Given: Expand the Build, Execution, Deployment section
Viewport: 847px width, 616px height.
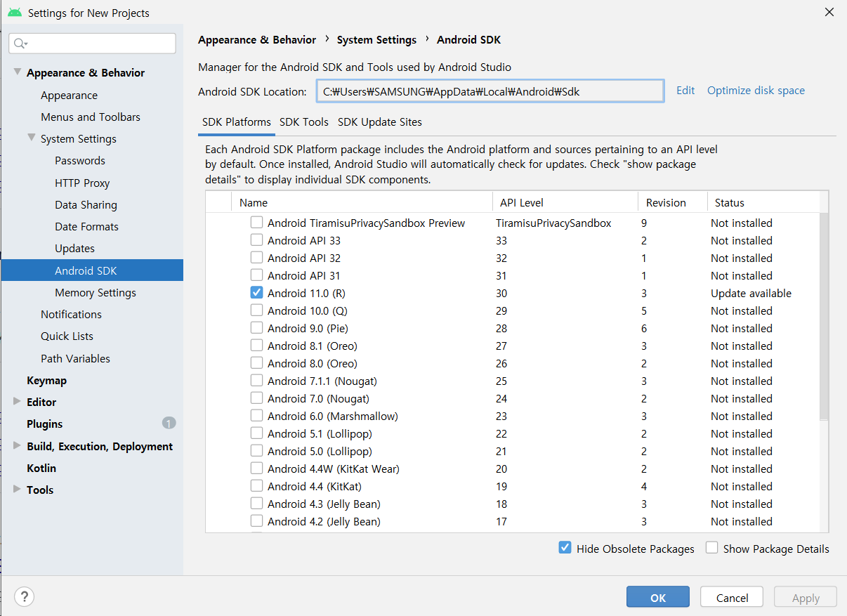Looking at the screenshot, I should tap(18, 446).
